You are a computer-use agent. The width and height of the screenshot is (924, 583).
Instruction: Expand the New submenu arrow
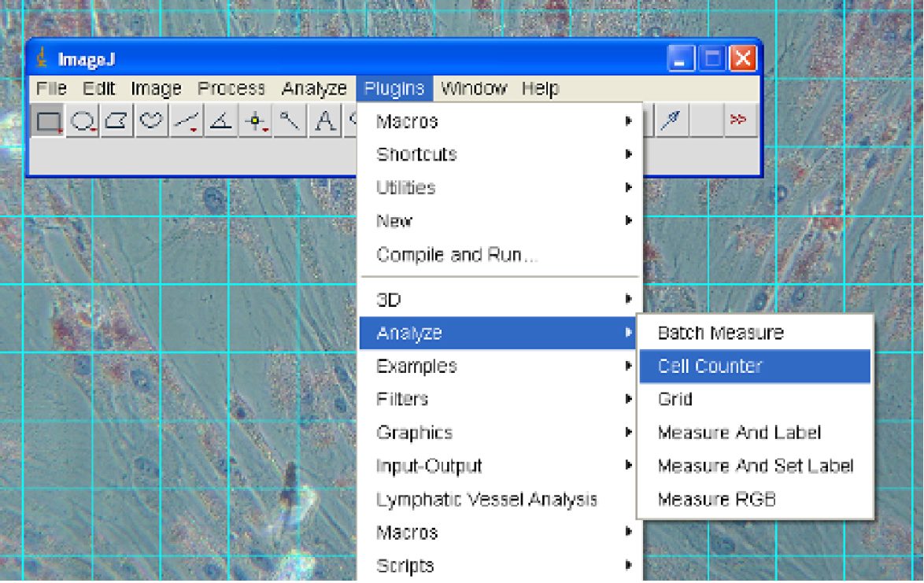[x=629, y=221]
